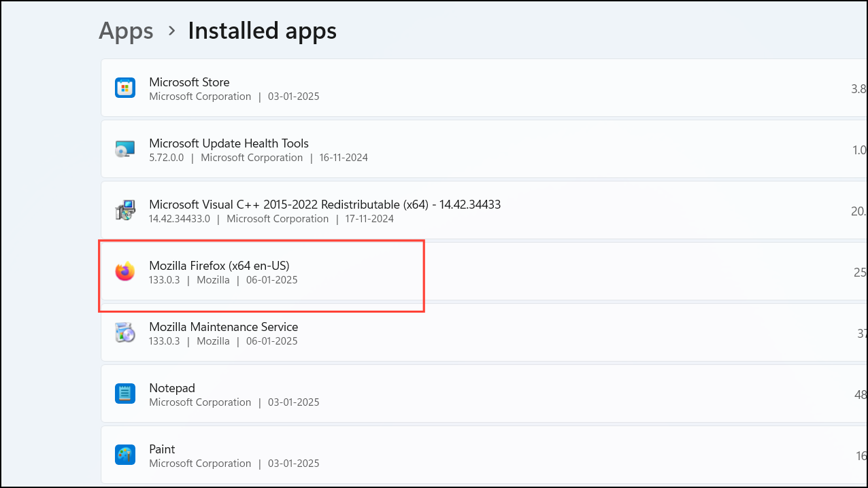Click the Mozilla Maintenance Service icon
Screen dimensions: 868x488
click(125, 333)
